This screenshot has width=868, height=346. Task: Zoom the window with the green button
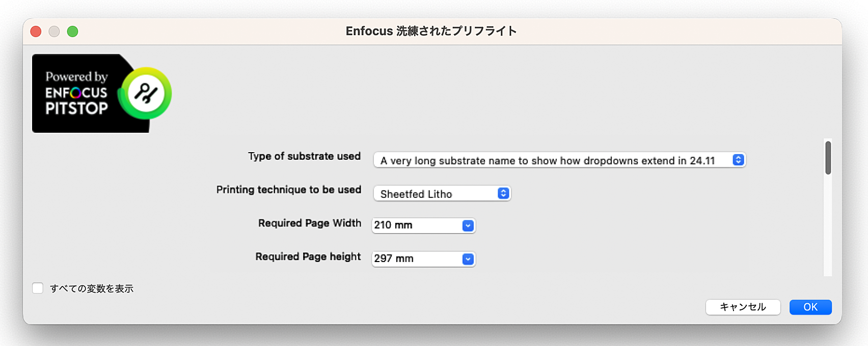tap(73, 32)
